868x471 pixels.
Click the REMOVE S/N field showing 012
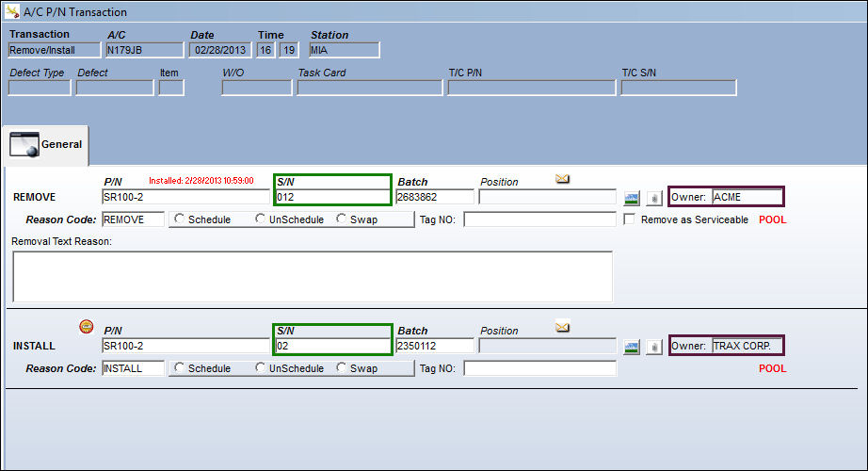332,197
